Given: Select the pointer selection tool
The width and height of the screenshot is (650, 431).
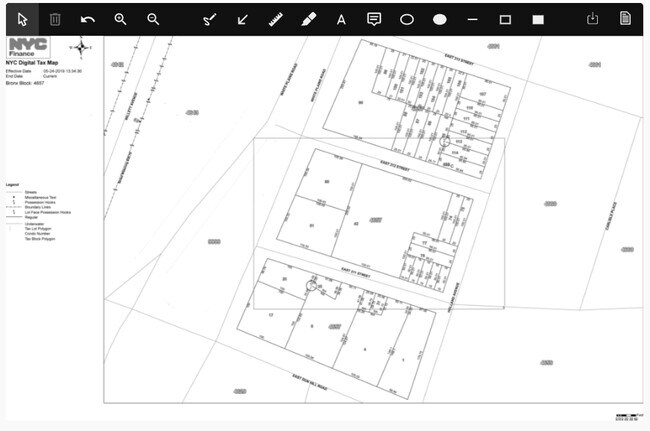Looking at the screenshot, I should pos(22,19).
